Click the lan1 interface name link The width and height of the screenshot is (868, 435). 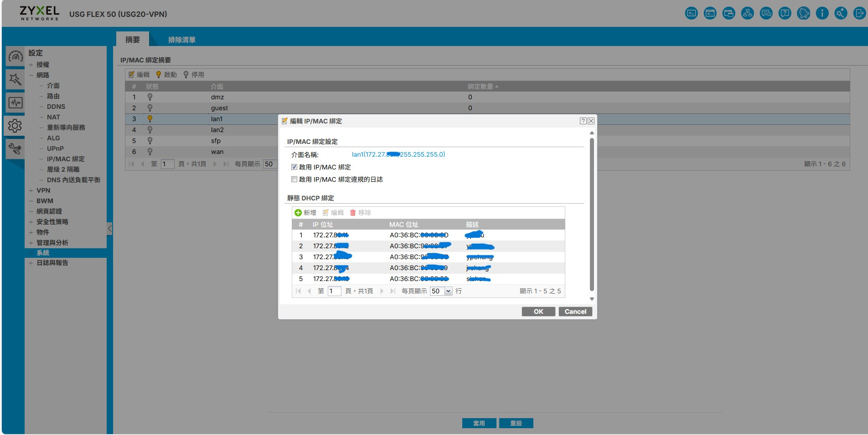pos(398,154)
